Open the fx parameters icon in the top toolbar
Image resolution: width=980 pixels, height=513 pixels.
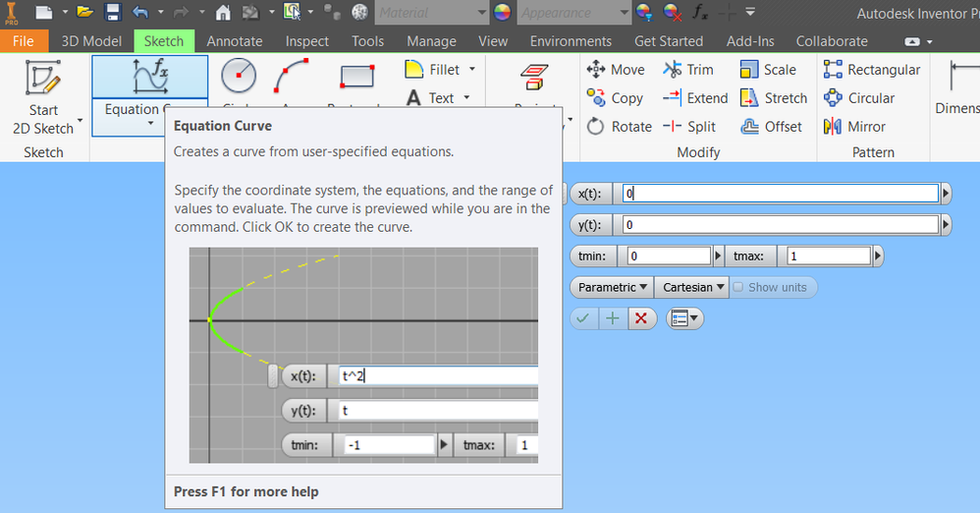(x=700, y=12)
